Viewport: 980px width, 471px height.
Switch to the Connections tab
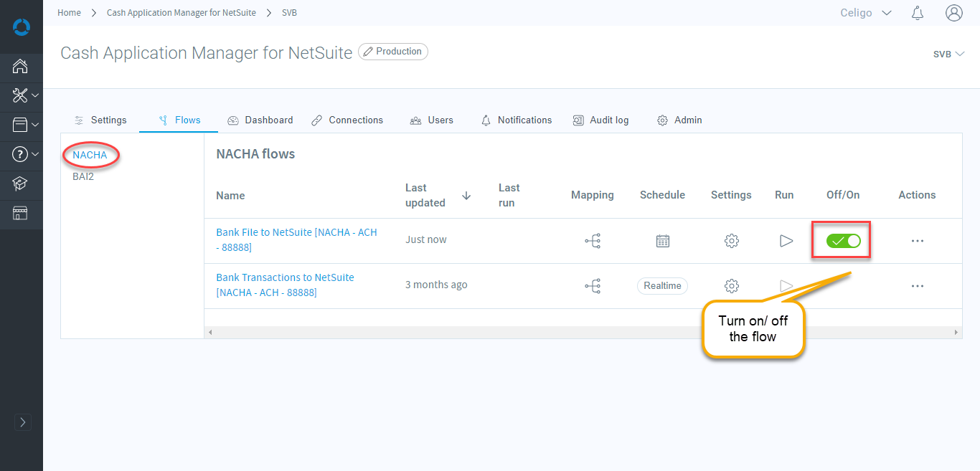pyautogui.click(x=347, y=120)
